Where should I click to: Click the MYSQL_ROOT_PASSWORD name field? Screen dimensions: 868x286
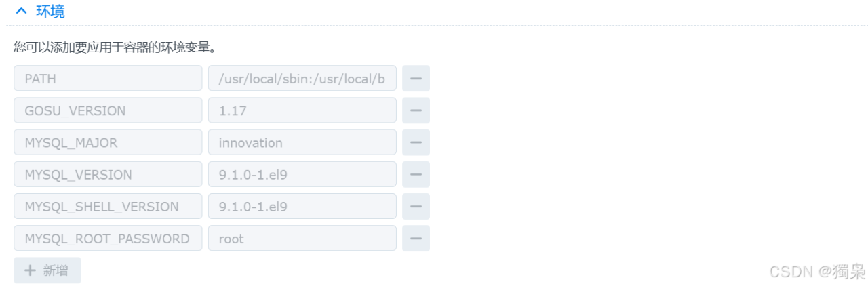(108, 238)
